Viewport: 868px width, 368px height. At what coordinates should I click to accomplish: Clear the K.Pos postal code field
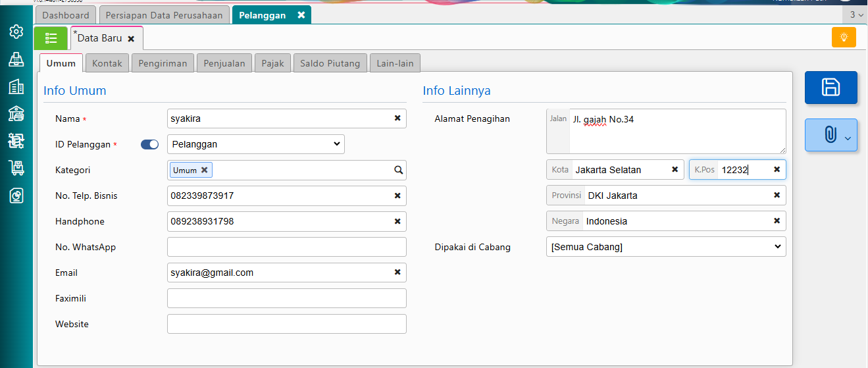(x=777, y=170)
